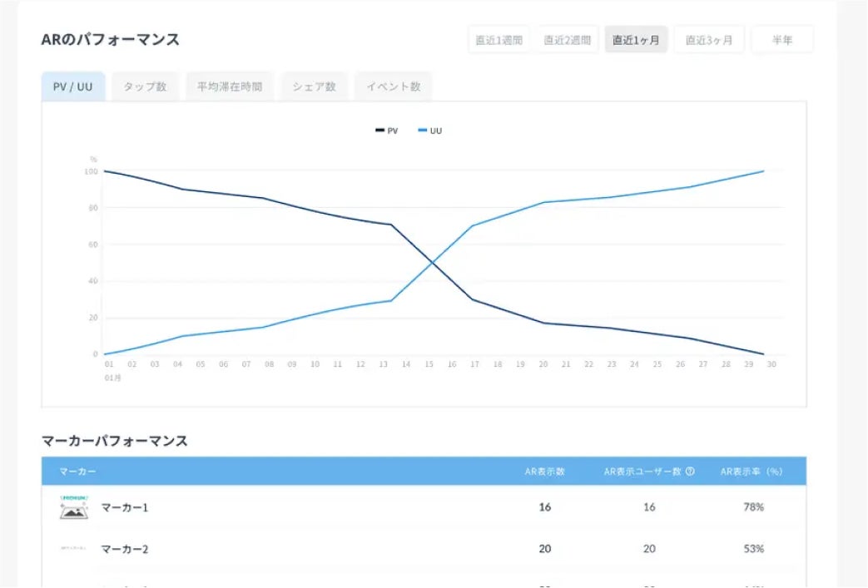This screenshot has width=868, height=588.
Task: Select the 直近1週間 period button
Action: pos(498,40)
